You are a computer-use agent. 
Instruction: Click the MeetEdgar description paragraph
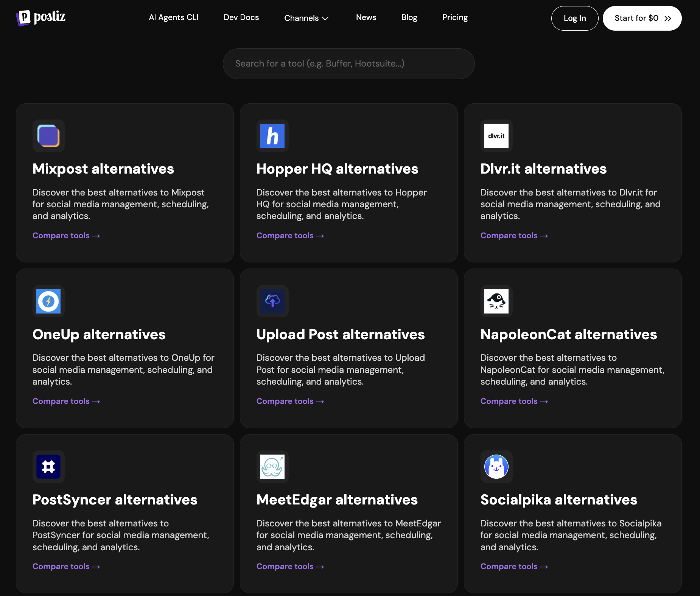pos(348,535)
